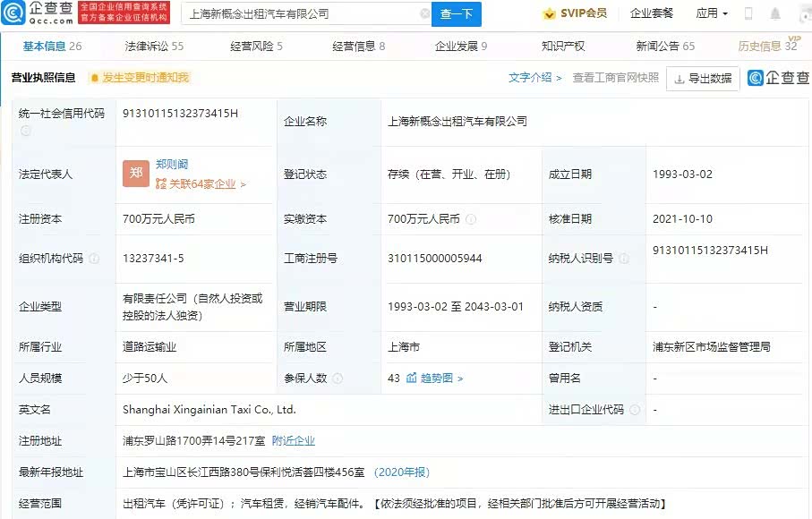This screenshot has width=812, height=519.
Task: Switch to the 法律诉讼 tab
Action: [x=154, y=47]
